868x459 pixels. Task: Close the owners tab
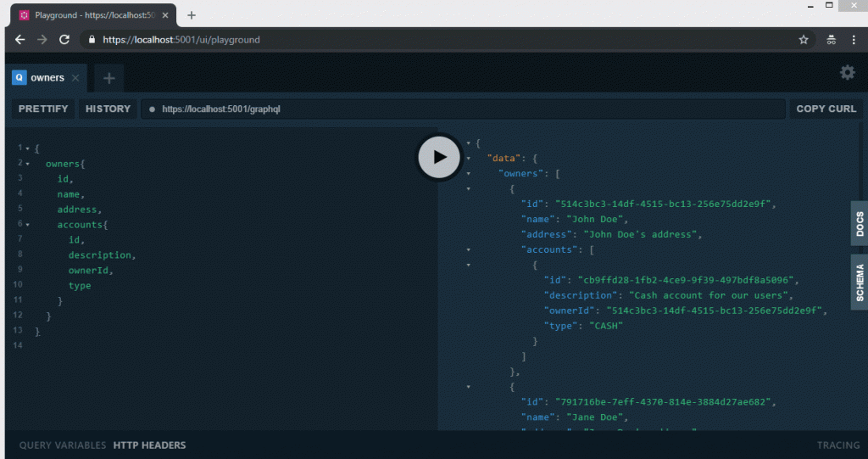click(x=75, y=78)
